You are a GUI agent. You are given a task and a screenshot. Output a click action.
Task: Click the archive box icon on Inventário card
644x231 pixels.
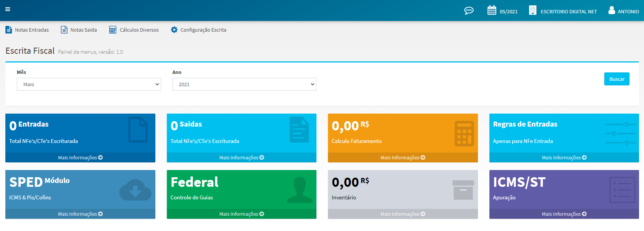coord(463,190)
